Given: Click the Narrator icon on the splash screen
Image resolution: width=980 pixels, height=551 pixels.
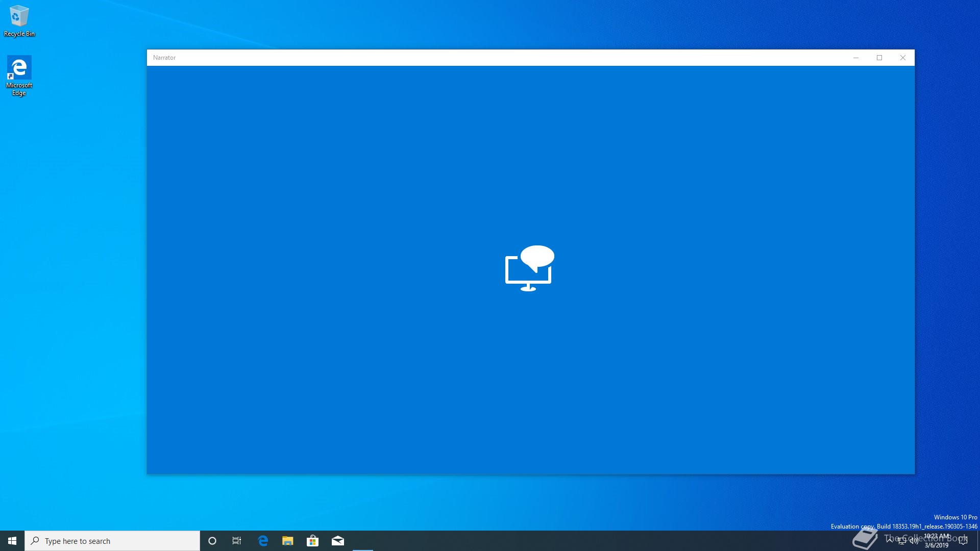Looking at the screenshot, I should 529,268.
